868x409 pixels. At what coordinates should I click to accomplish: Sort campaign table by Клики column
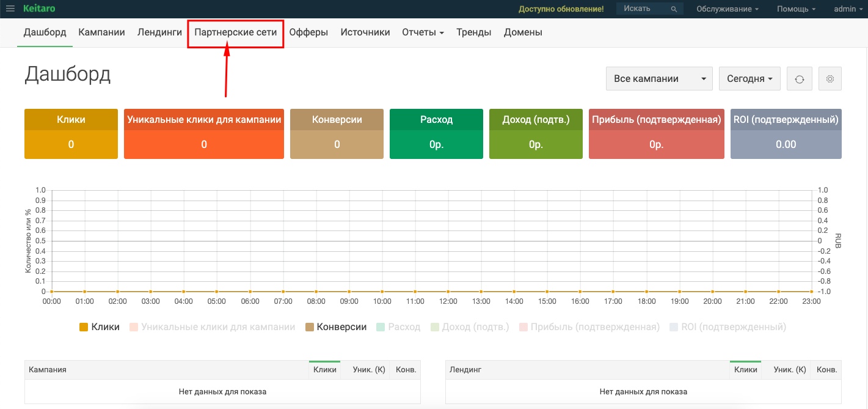tap(325, 370)
